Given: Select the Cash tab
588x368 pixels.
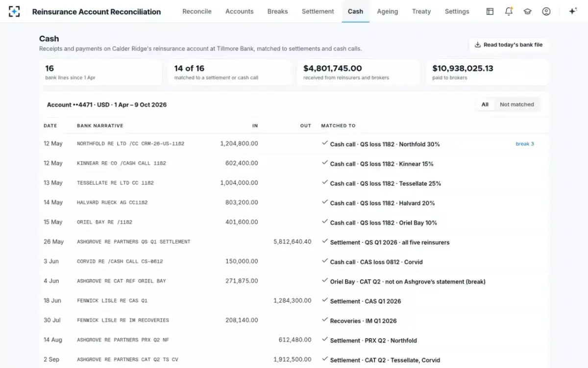Looking at the screenshot, I should pos(356,11).
